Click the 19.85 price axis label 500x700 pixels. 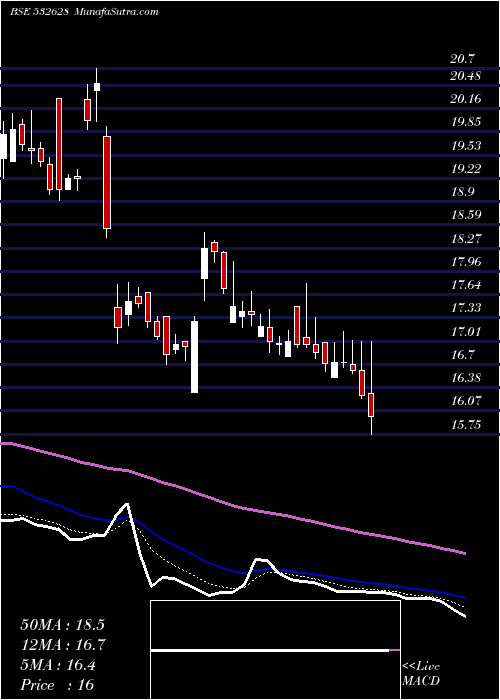click(466, 122)
